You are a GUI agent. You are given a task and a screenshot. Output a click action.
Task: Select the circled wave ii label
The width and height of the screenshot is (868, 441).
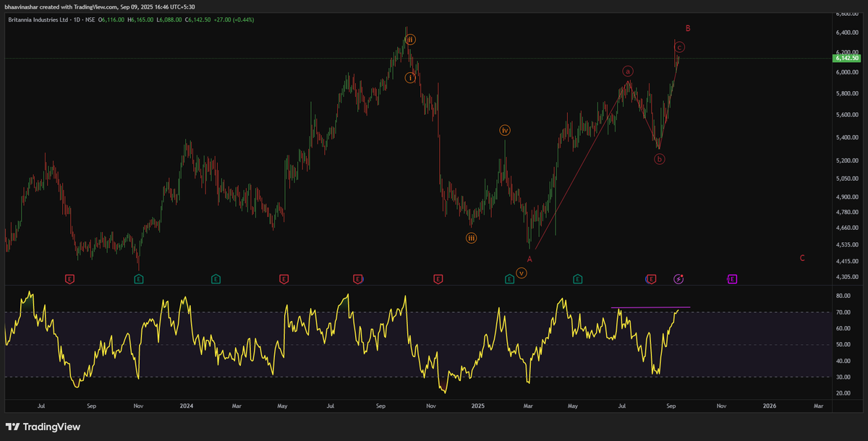[x=410, y=40]
